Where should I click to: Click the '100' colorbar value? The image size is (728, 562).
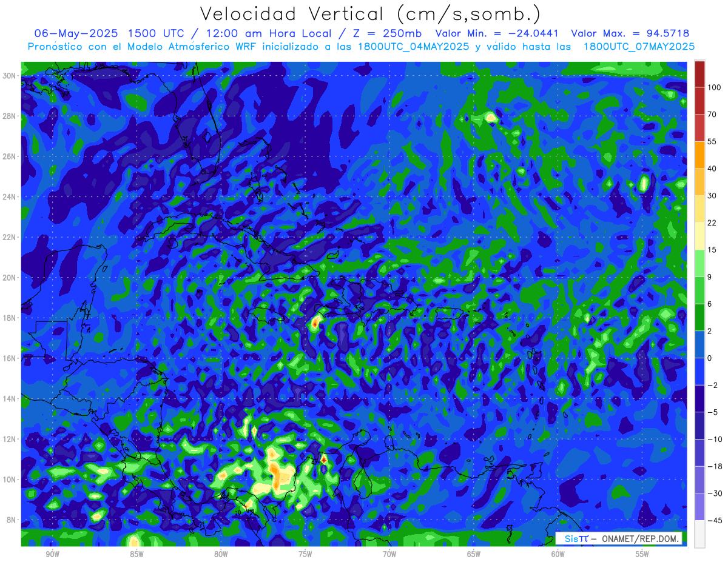point(714,88)
